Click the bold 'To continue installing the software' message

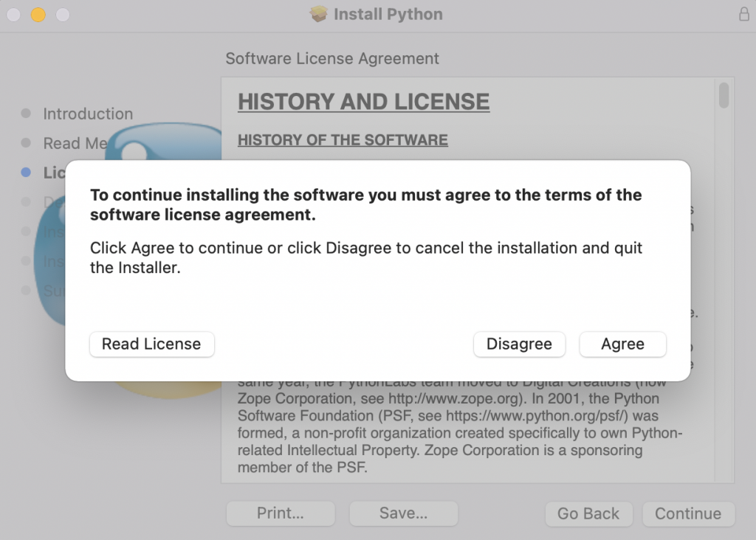click(366, 205)
